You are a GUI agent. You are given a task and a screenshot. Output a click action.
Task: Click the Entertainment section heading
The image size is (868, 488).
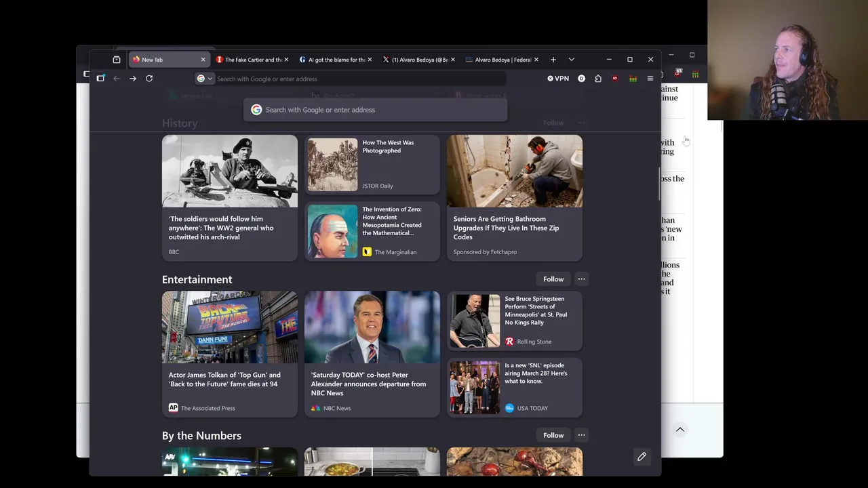(x=197, y=279)
